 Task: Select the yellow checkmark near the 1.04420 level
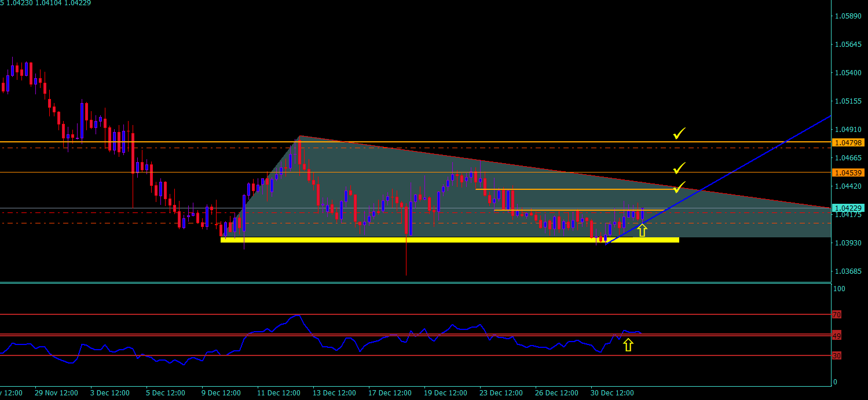pos(679,187)
